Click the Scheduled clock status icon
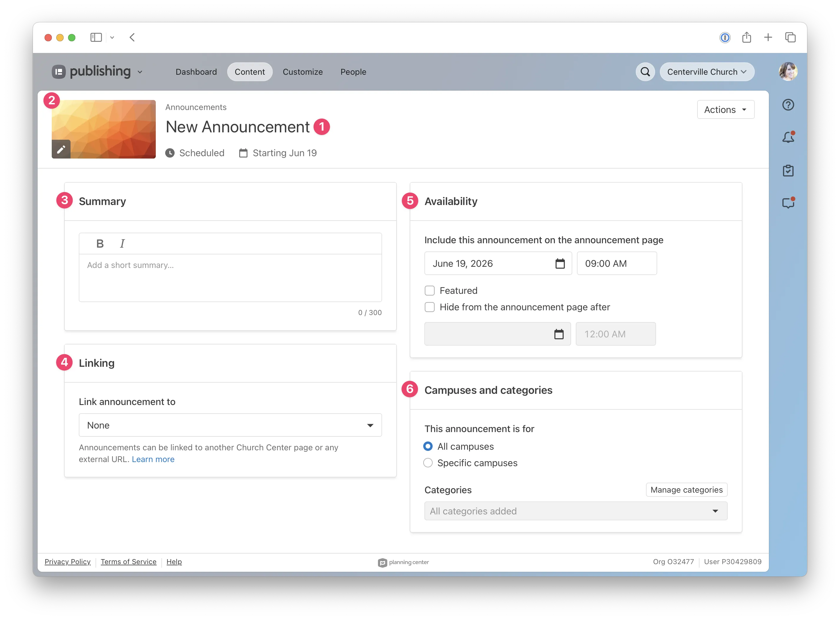 (170, 153)
